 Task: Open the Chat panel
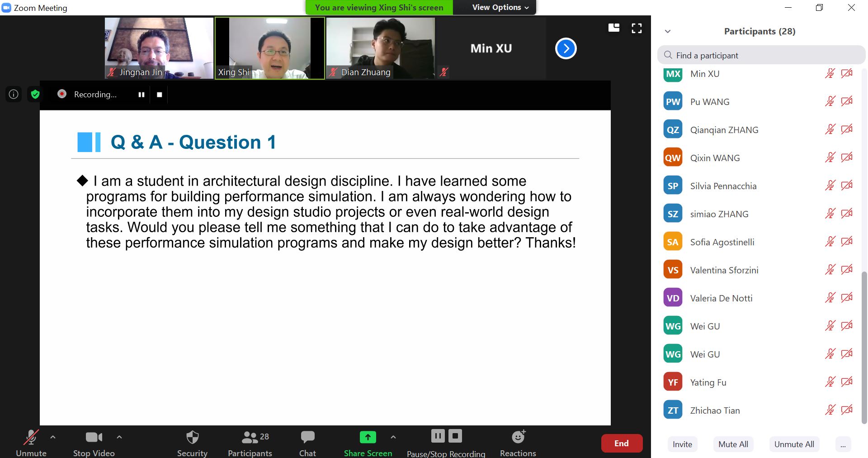pyautogui.click(x=307, y=438)
